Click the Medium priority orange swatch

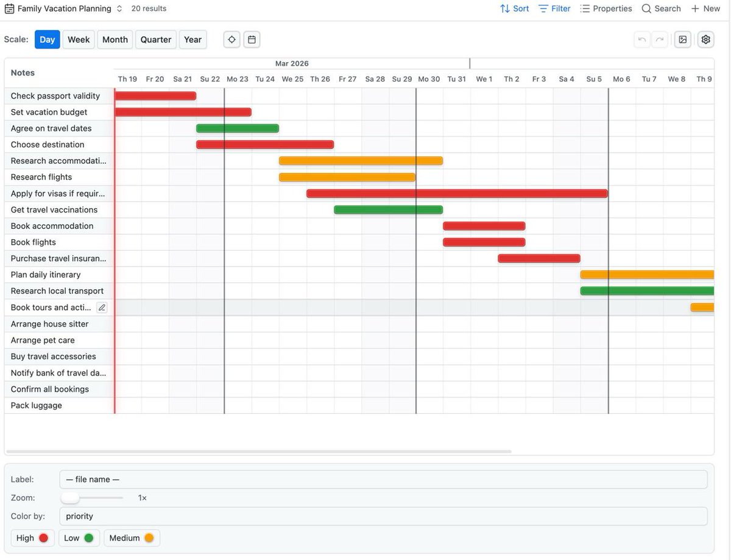pos(149,538)
